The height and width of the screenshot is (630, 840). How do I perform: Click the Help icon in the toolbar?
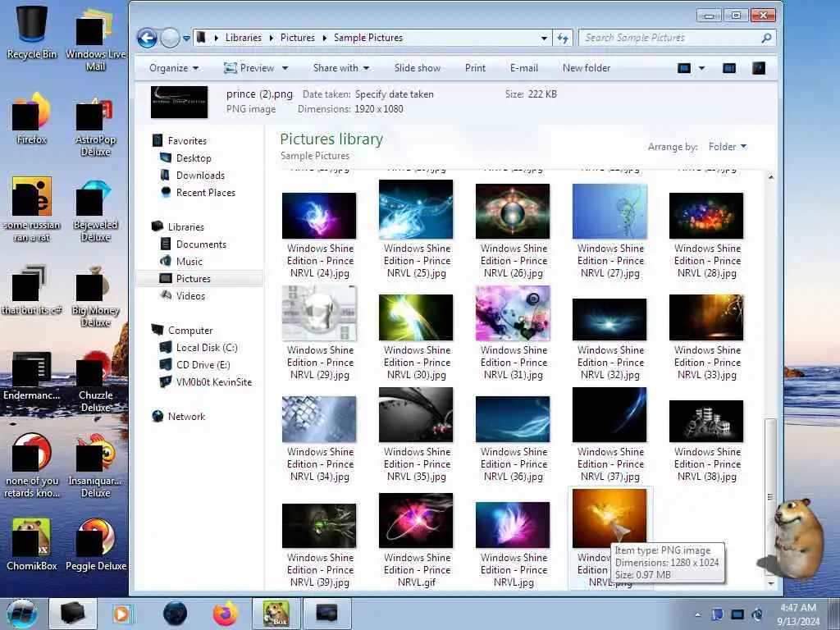tap(759, 68)
